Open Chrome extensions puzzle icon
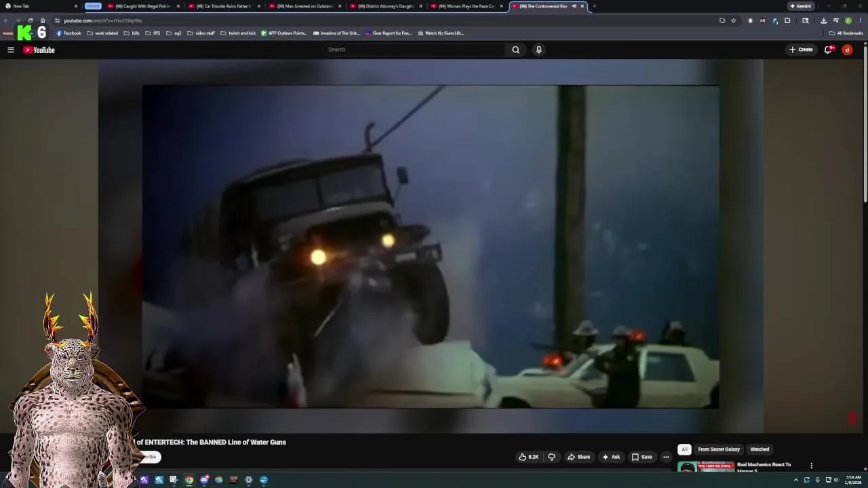Image resolution: width=868 pixels, height=488 pixels. pyautogui.click(x=787, y=20)
